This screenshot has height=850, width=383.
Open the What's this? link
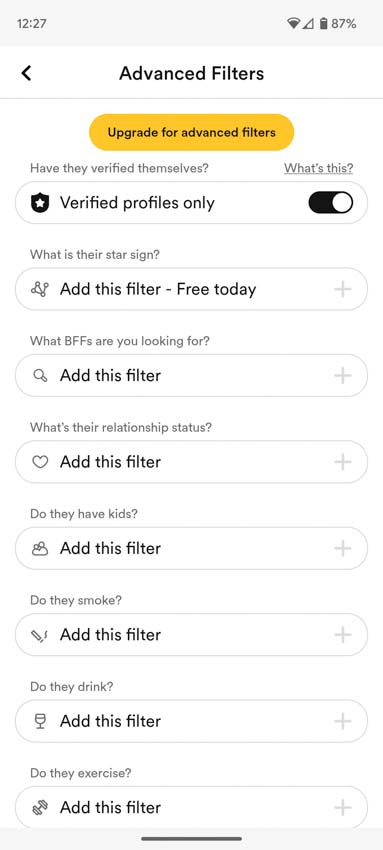319,168
